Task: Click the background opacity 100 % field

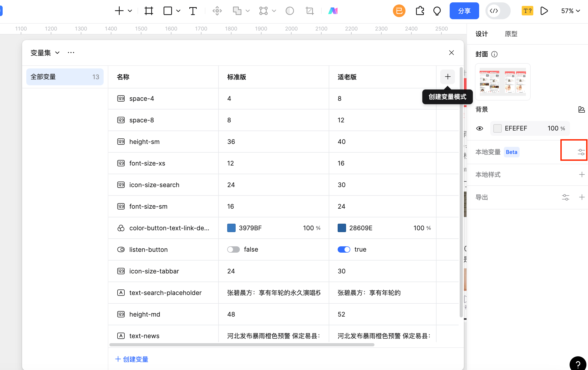Action: (x=556, y=128)
